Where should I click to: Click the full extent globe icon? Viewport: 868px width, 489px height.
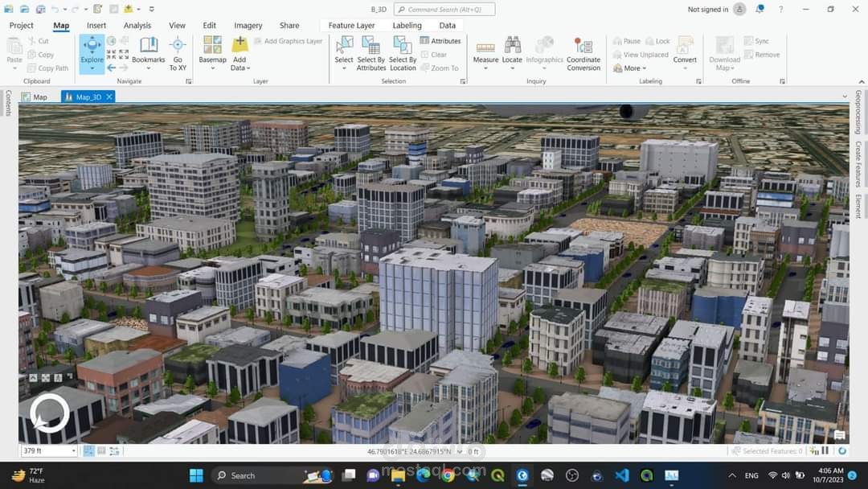(x=111, y=41)
